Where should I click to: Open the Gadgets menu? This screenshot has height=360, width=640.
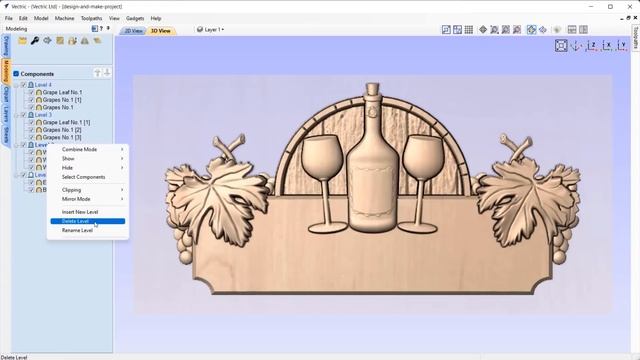coord(135,18)
